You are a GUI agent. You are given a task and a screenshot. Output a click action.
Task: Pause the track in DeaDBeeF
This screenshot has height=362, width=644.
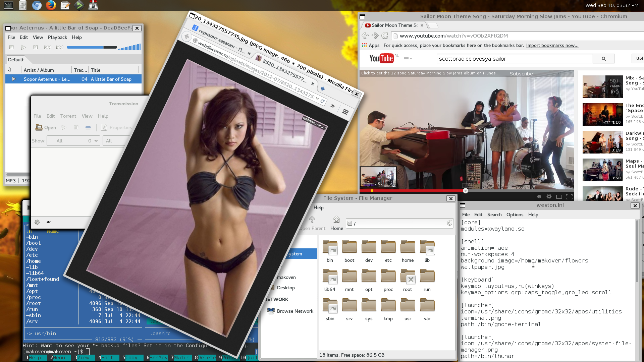[x=36, y=47]
